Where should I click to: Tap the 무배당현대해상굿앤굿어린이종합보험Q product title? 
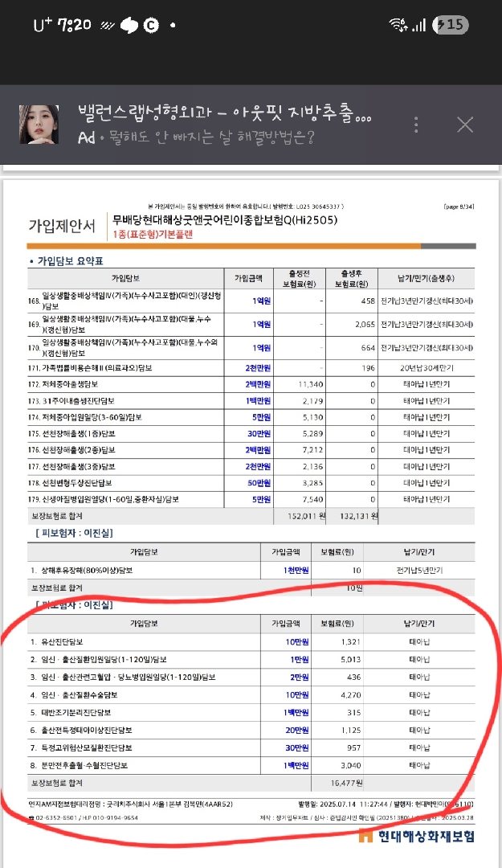[225, 220]
